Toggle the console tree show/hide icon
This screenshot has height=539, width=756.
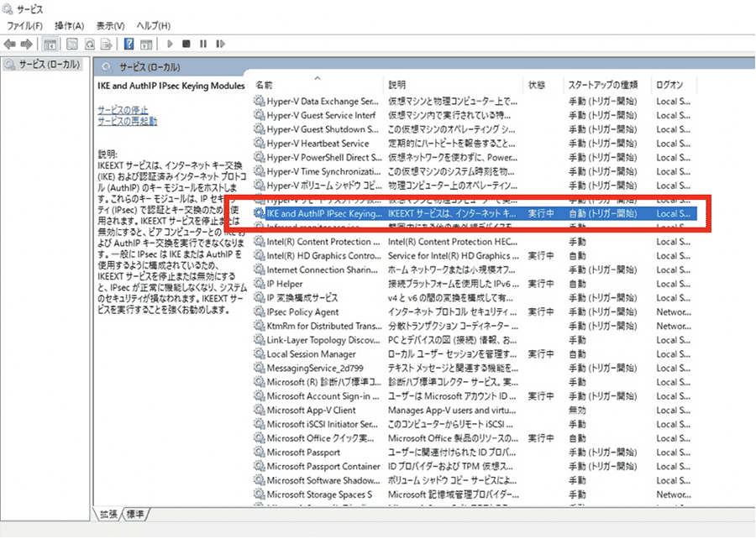pyautogui.click(x=50, y=44)
